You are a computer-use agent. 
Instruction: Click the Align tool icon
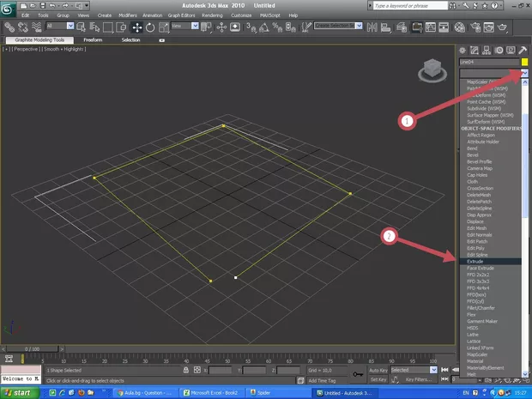pyautogui.click(x=385, y=27)
